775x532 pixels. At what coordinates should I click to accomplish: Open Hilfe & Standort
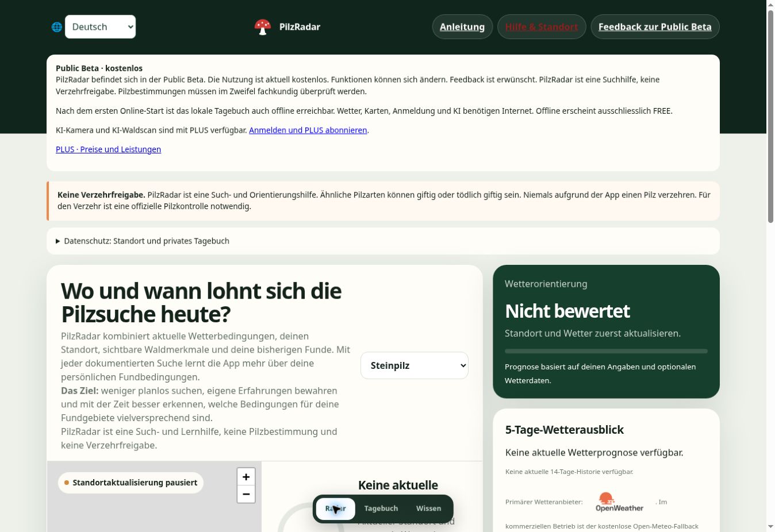click(542, 27)
